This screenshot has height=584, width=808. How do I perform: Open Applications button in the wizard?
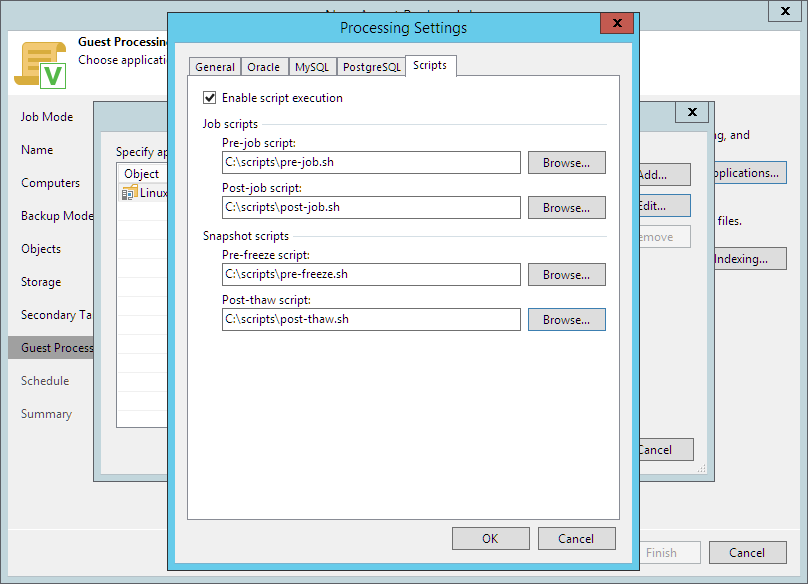click(750, 173)
